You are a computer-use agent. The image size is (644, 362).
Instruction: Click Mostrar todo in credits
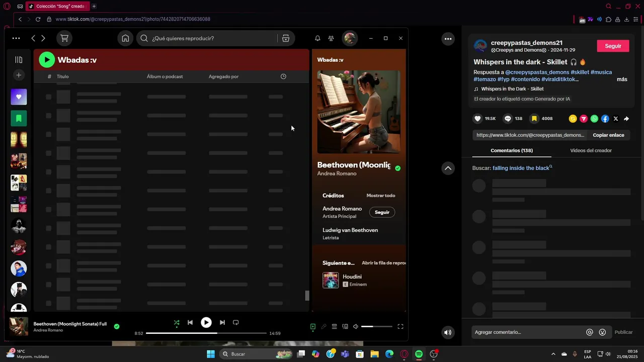[x=381, y=196]
